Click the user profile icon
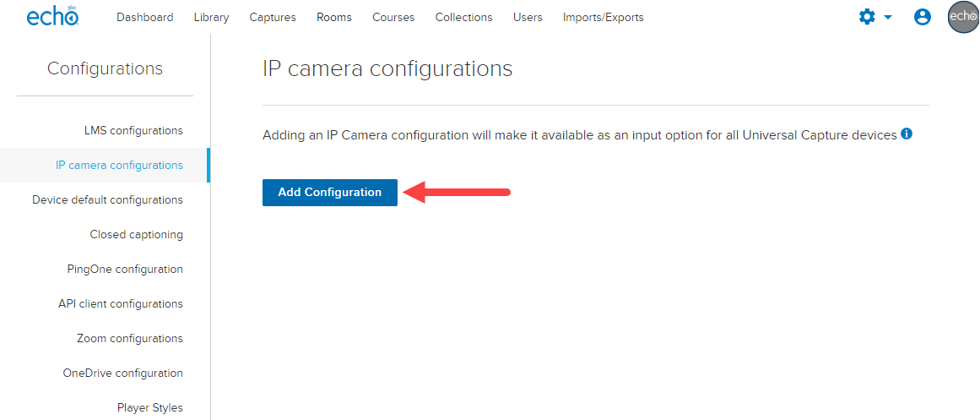The height and width of the screenshot is (420, 980). [x=923, y=17]
